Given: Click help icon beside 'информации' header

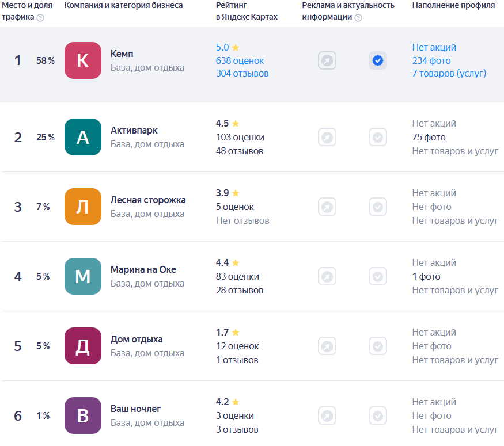Looking at the screenshot, I should [x=358, y=18].
